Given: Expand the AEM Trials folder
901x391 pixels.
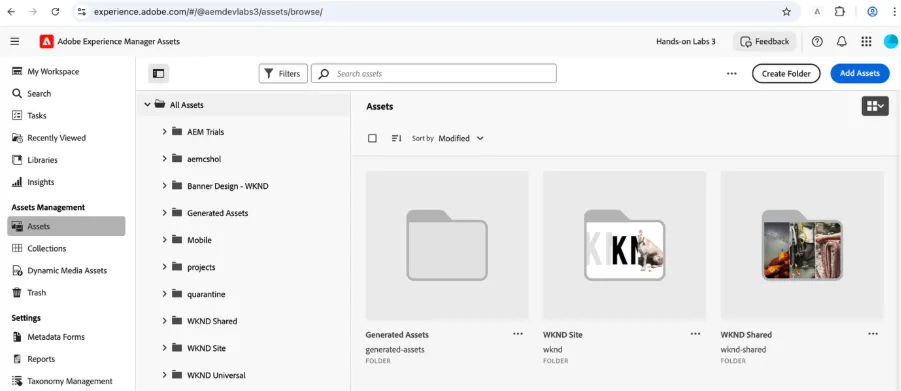Looking at the screenshot, I should point(164,132).
